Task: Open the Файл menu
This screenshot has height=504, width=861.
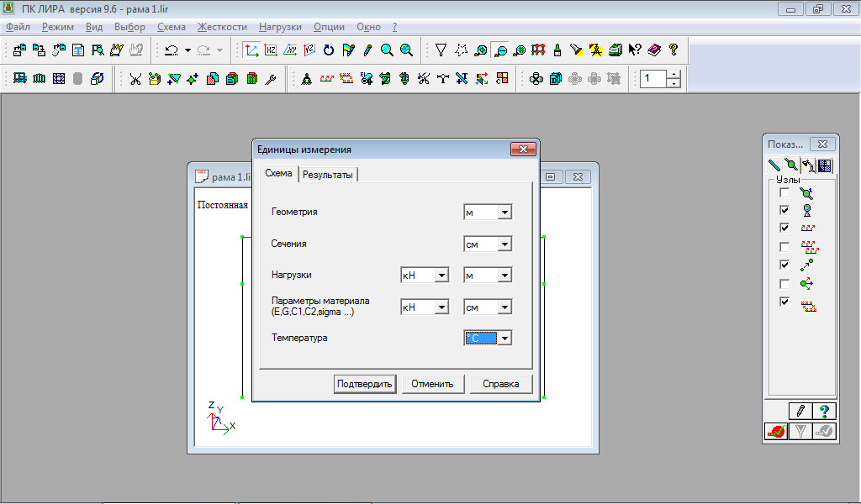Action: point(18,27)
